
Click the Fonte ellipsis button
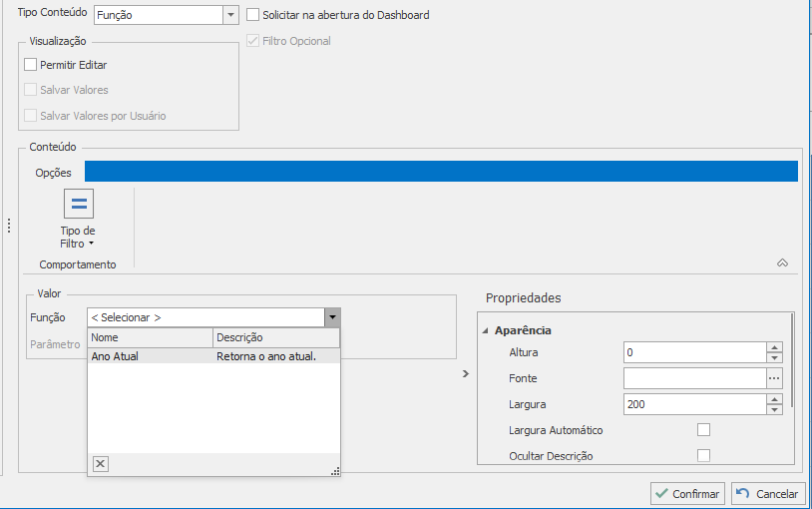(x=774, y=378)
